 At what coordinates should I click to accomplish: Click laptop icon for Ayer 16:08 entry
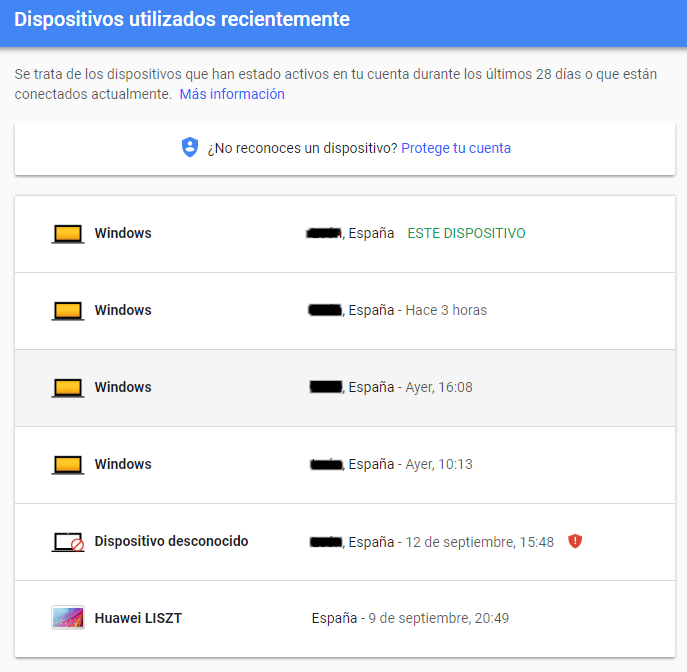click(67, 388)
